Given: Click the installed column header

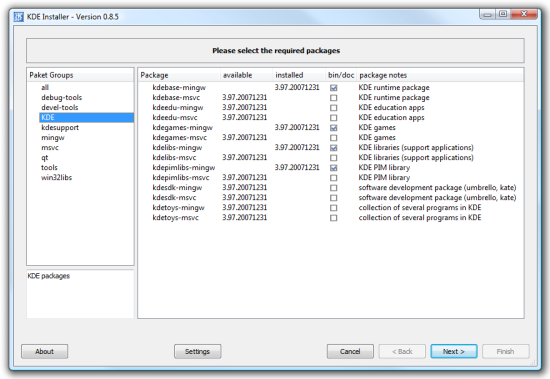Looking at the screenshot, I should coord(299,75).
